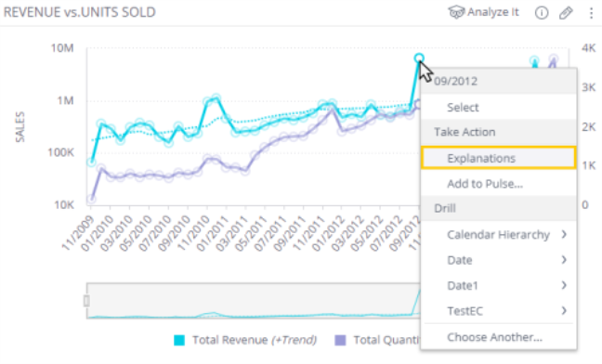The image size is (602, 364).
Task: Choose Add to Pulse... option
Action: tap(498, 184)
